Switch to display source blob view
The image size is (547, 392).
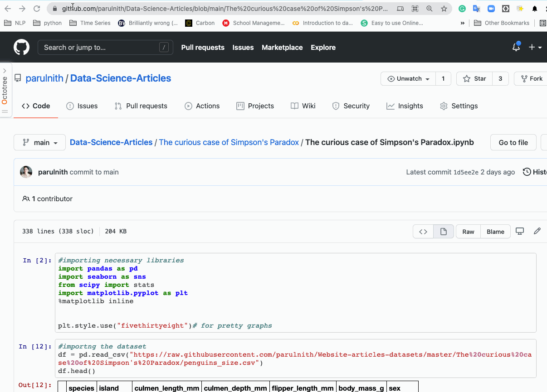[x=423, y=232]
